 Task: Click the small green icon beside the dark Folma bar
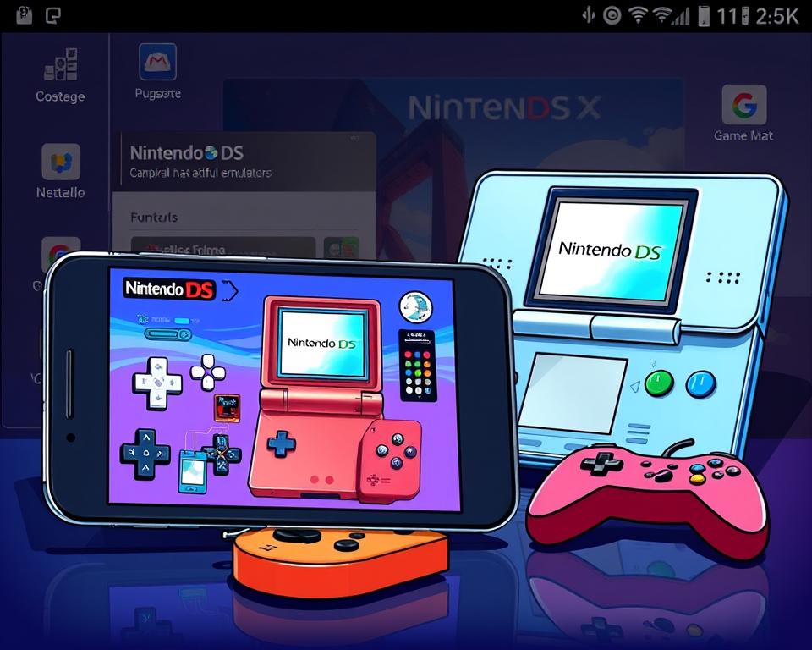coord(341,247)
